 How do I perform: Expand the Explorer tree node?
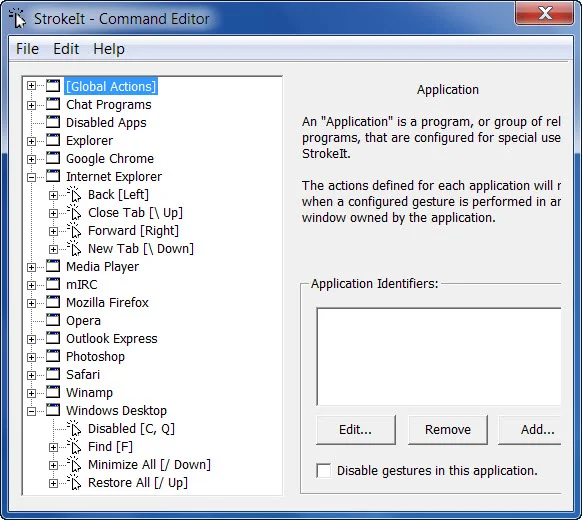(x=32, y=141)
